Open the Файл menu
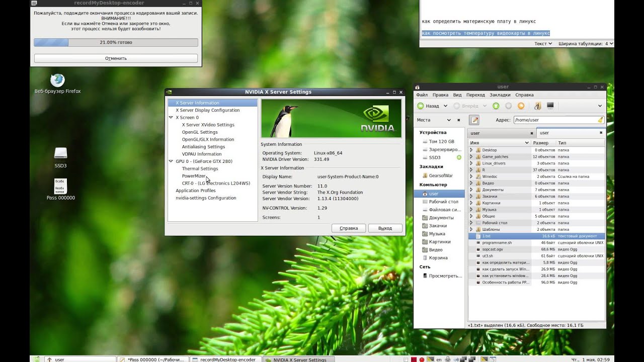 [x=422, y=95]
